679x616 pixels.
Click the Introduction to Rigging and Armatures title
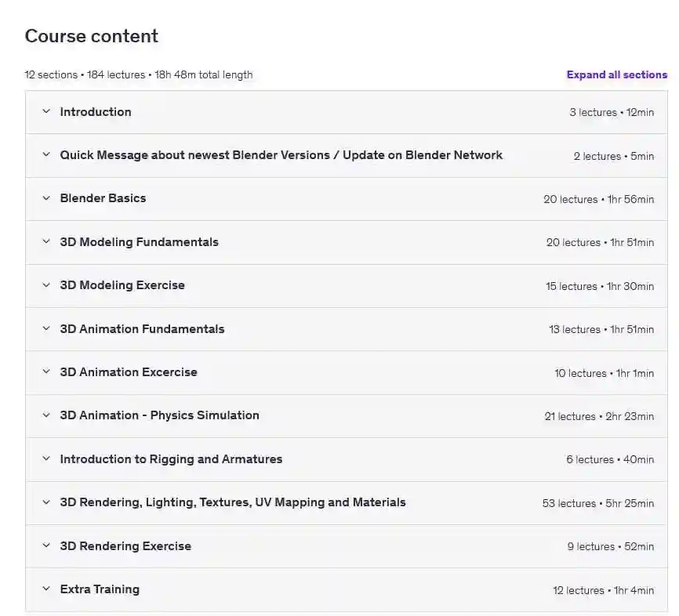tap(171, 459)
